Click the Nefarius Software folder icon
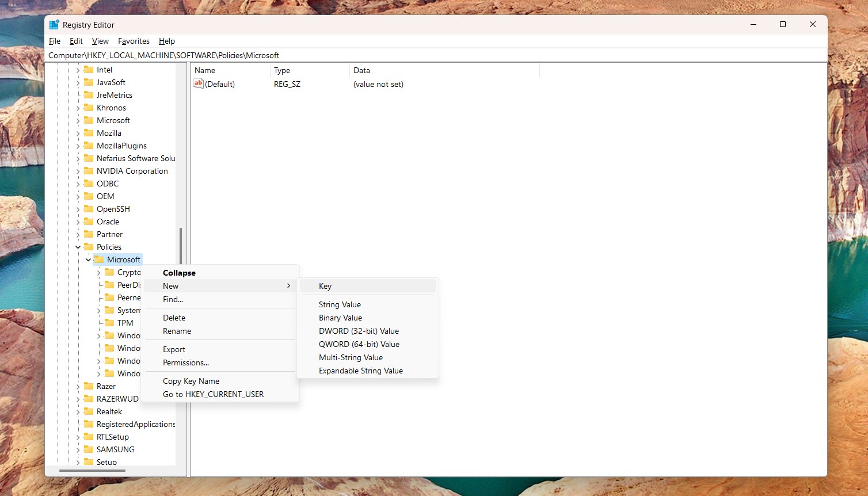This screenshot has width=868, height=496. click(89, 158)
